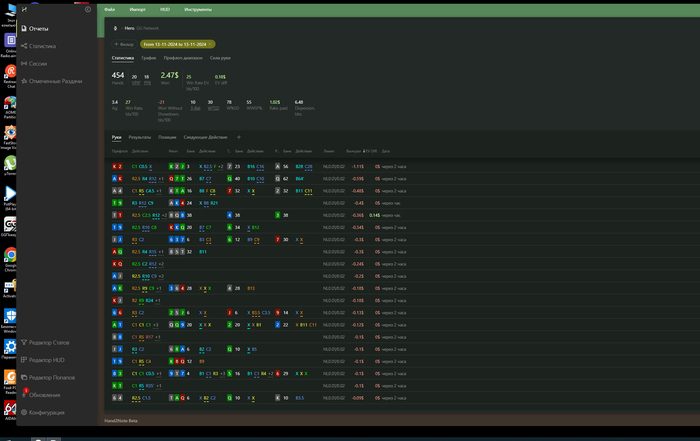Open AIDA64 desktop shortcut
This screenshot has width=700, height=441.
(10, 410)
